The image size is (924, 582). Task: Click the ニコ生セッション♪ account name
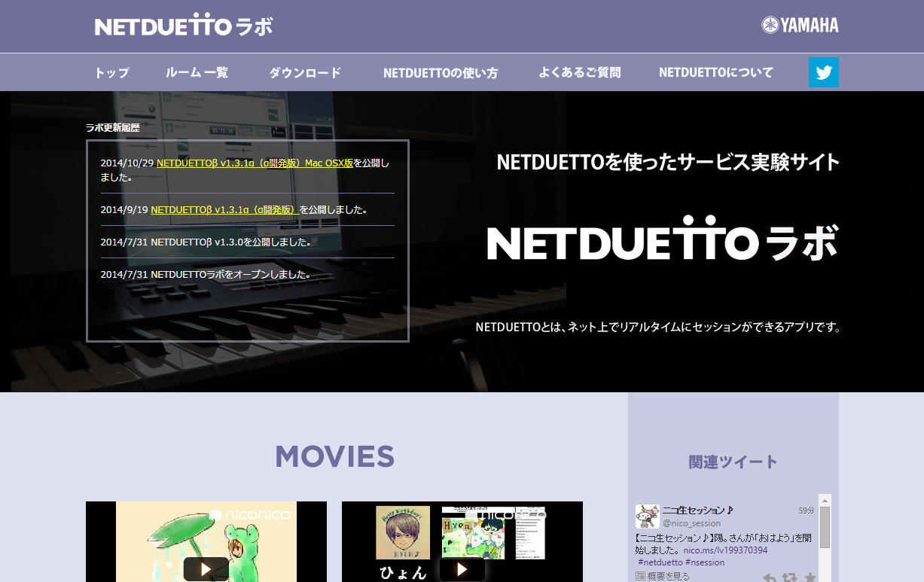click(698, 510)
